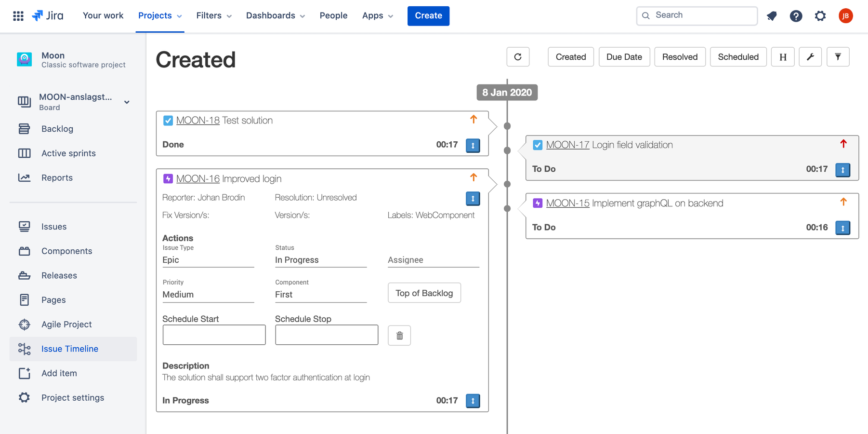Open the app switcher grid icon
Image resolution: width=868 pixels, height=434 pixels.
pyautogui.click(x=18, y=16)
